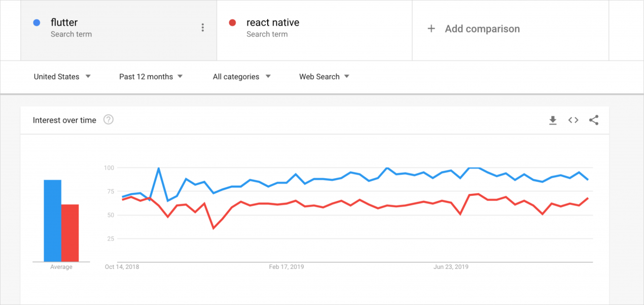Click the 50 y-axis label

click(112, 215)
